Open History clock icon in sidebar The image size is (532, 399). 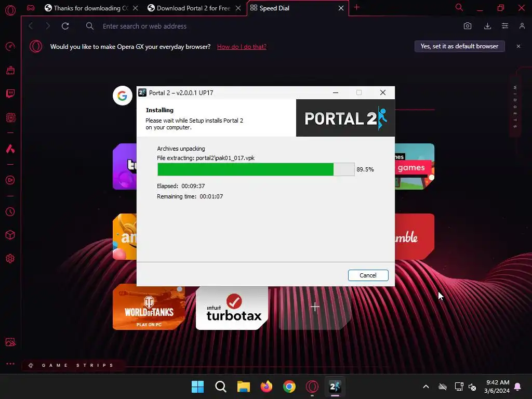click(10, 212)
